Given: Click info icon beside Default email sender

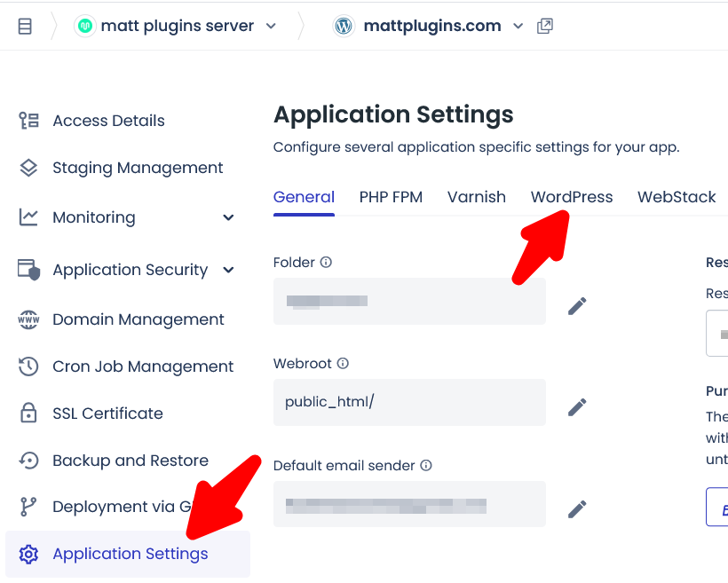Looking at the screenshot, I should (x=426, y=466).
